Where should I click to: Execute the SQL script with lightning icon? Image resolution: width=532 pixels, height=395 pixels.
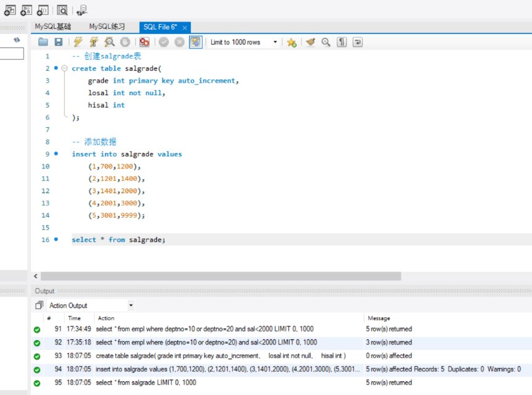coord(77,42)
